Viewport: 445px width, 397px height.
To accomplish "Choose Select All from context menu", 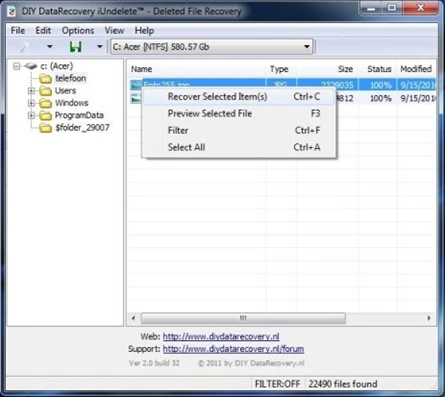I will (239, 147).
